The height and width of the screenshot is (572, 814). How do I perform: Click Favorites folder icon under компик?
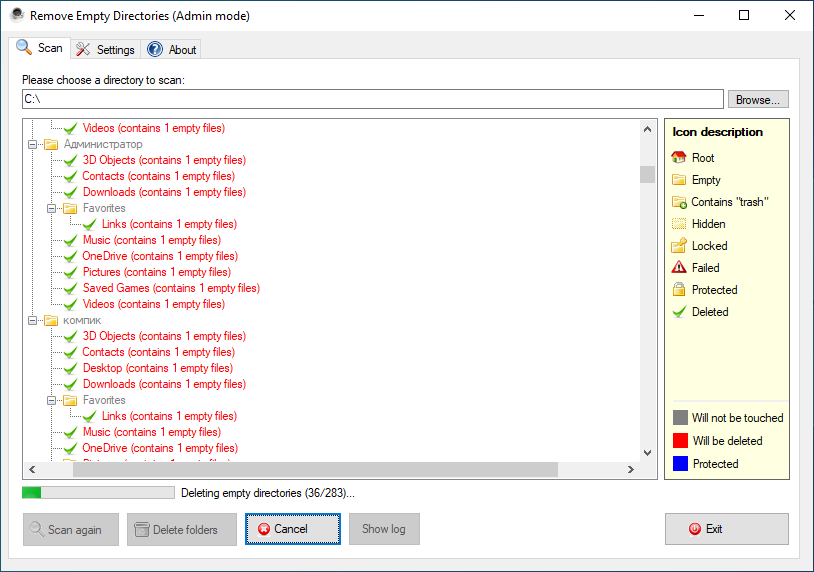[70, 400]
